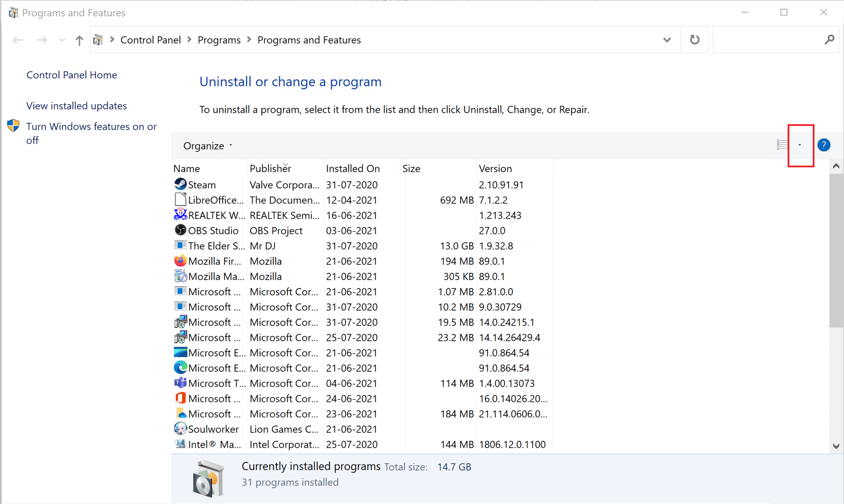
Task: Click the vertical scrollbar down arrow
Action: pos(836,446)
